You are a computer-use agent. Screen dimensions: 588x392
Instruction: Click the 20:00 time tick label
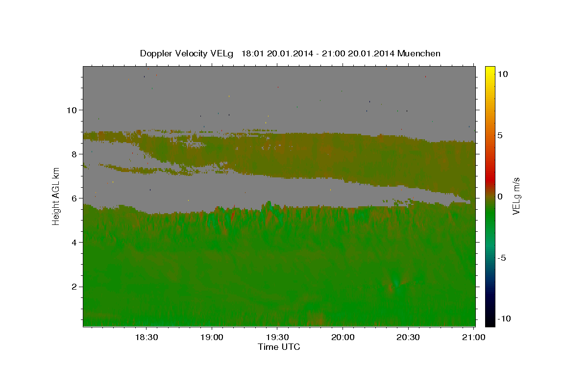(x=343, y=337)
